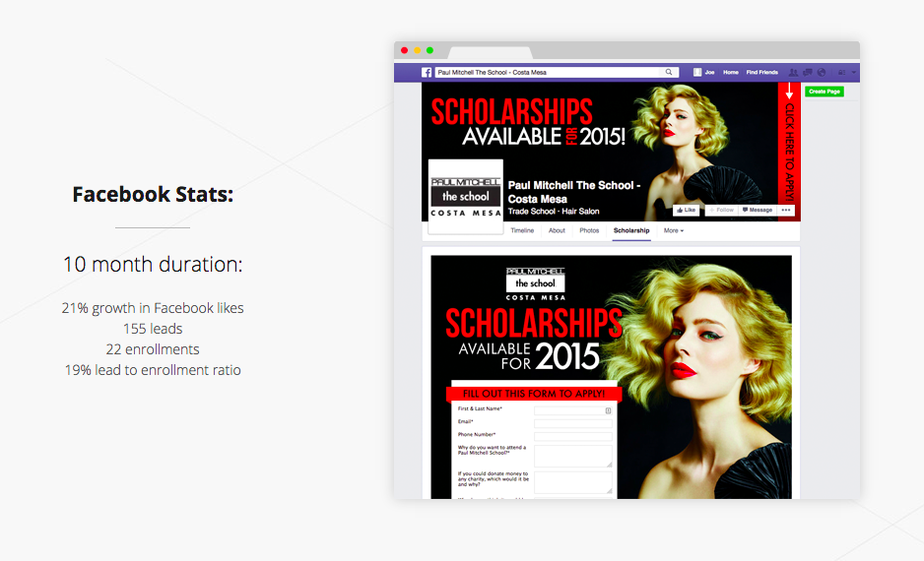924x561 pixels.
Task: Click the 'FILL OUT THIS FORM TO APPLY!' banner
Action: 534,394
